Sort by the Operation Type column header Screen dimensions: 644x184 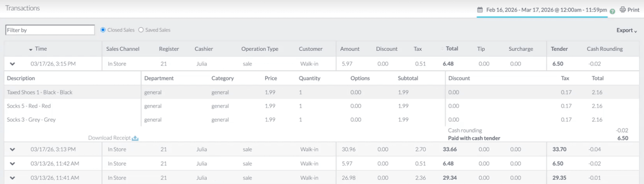(260, 49)
